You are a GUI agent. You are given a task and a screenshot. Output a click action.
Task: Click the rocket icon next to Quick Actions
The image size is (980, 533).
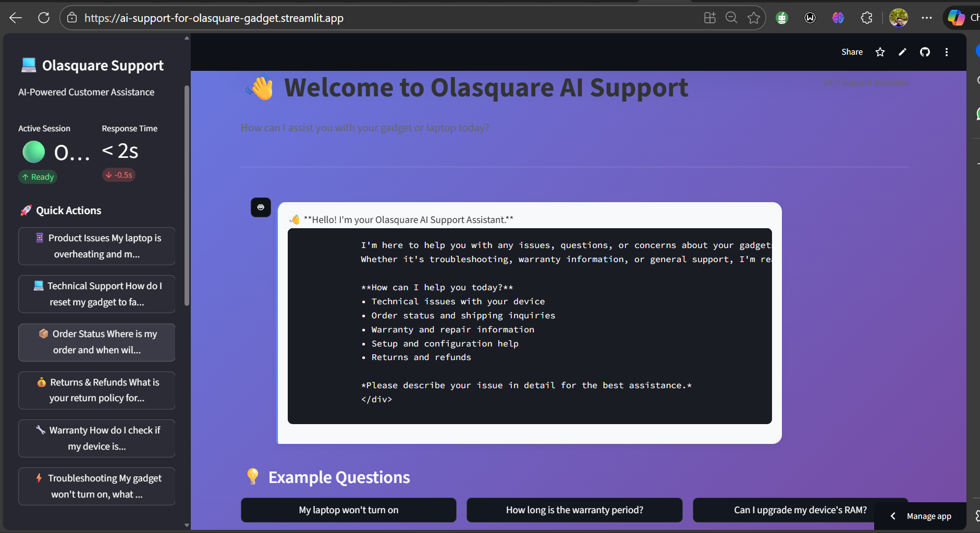click(25, 210)
